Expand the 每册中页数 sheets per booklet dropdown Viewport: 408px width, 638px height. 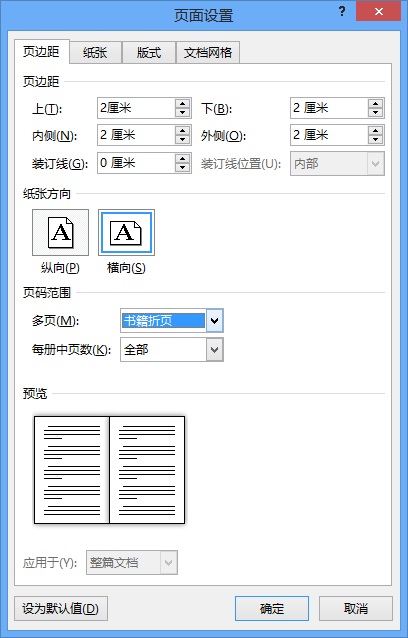214,350
